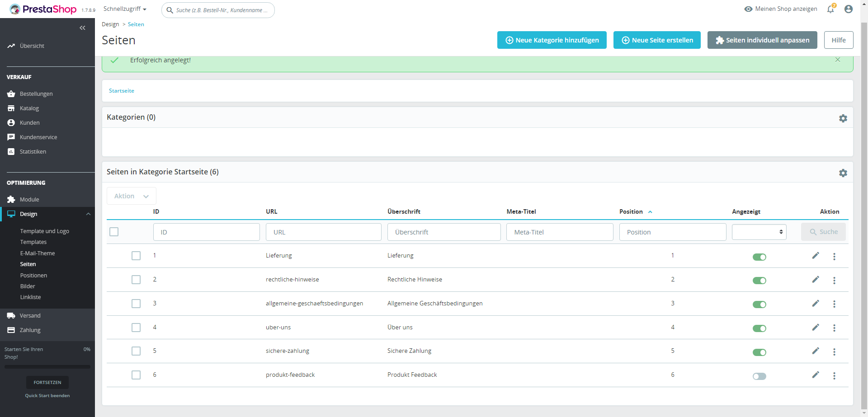Click the Versand truck icon
Image resolution: width=868 pixels, height=417 pixels.
click(11, 316)
